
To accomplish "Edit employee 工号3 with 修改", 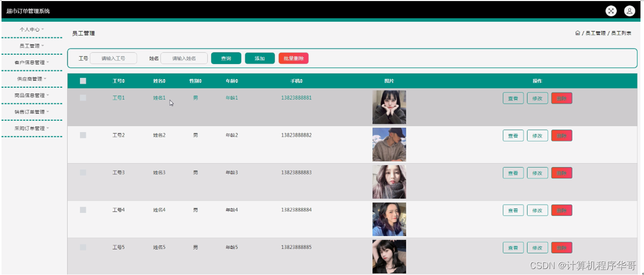I will [537, 173].
